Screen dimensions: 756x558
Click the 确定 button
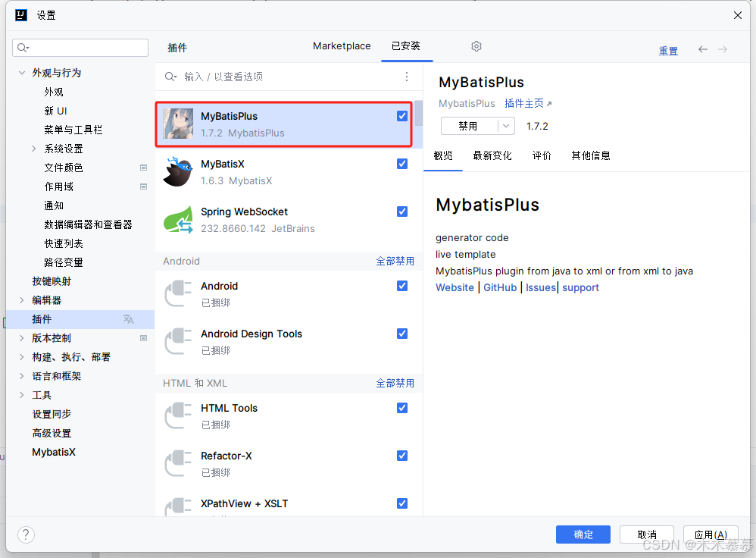(x=583, y=534)
